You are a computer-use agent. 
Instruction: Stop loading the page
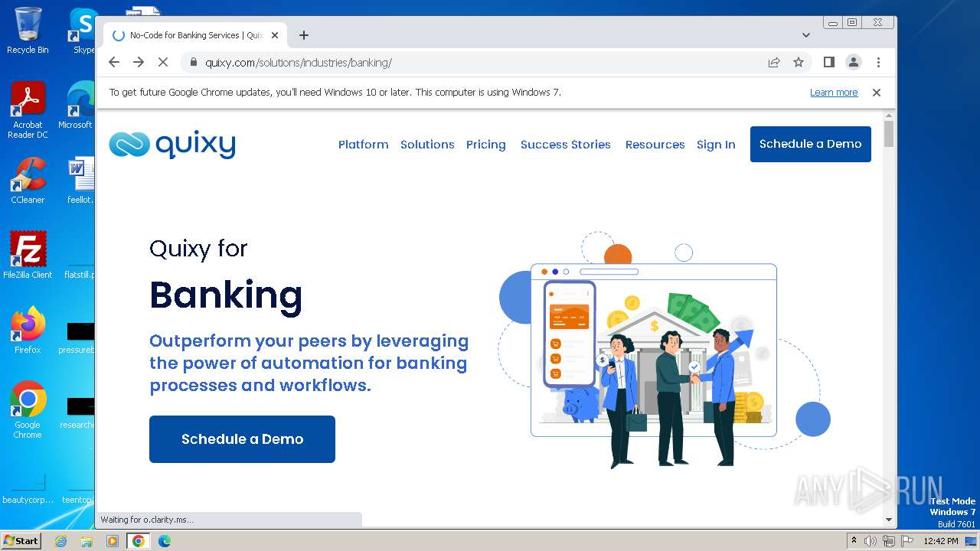(163, 62)
